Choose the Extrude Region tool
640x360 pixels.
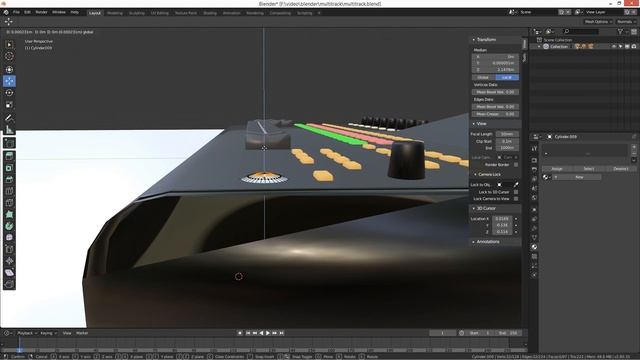click(9, 156)
